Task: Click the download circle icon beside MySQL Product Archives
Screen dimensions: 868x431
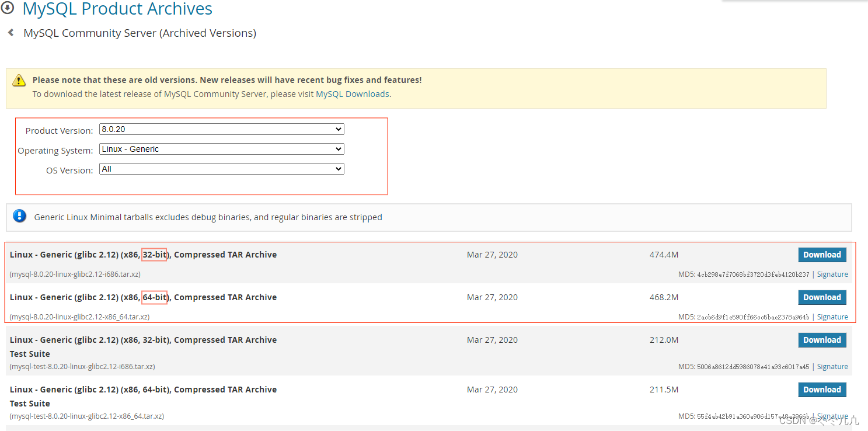Action: [8, 8]
